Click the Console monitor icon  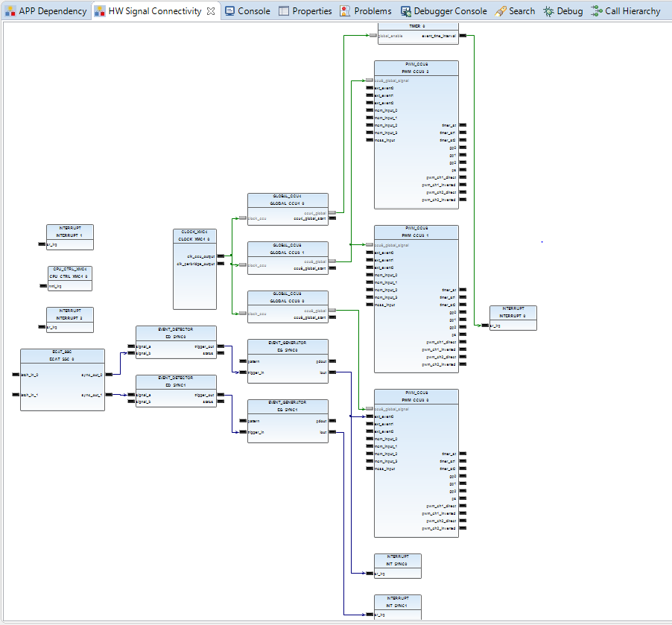229,11
